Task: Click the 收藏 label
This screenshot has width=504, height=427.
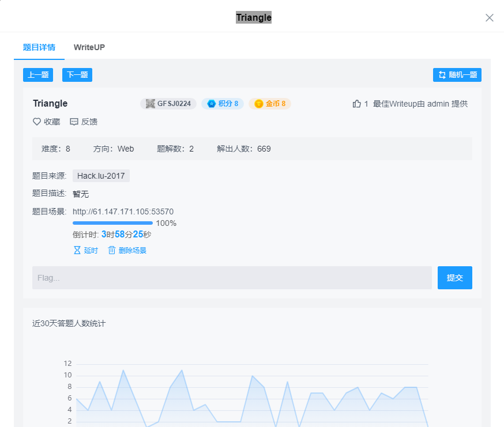Action: click(x=52, y=122)
